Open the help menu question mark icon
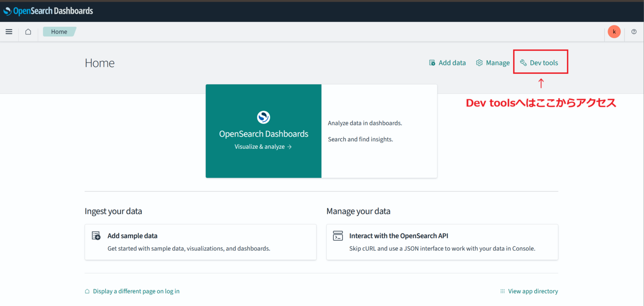This screenshot has width=644, height=306. (634, 31)
